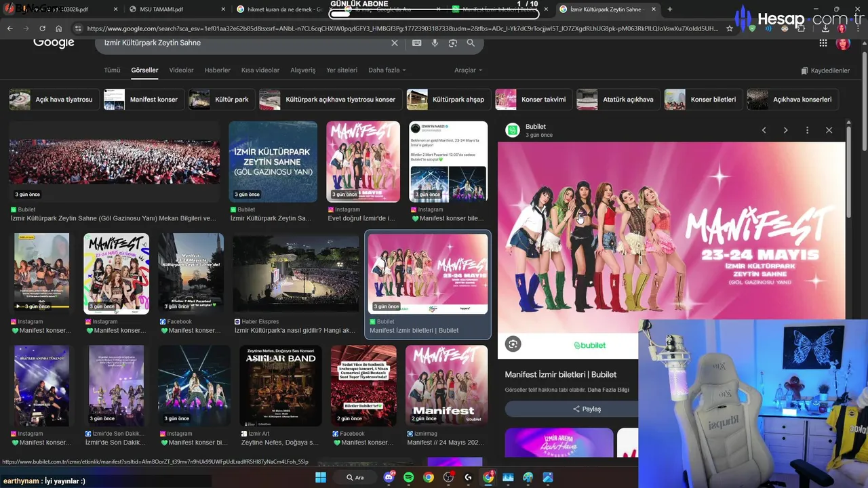Start voice search with the microphone icon
This screenshot has height=488, width=868.
[x=435, y=43]
